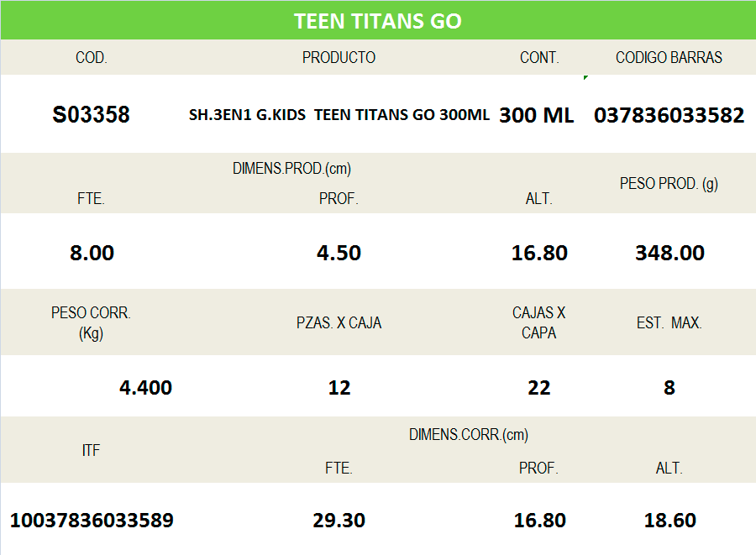The image size is (756, 555).
Task: Select the ITF code 10037836033589
Action: pos(92,521)
